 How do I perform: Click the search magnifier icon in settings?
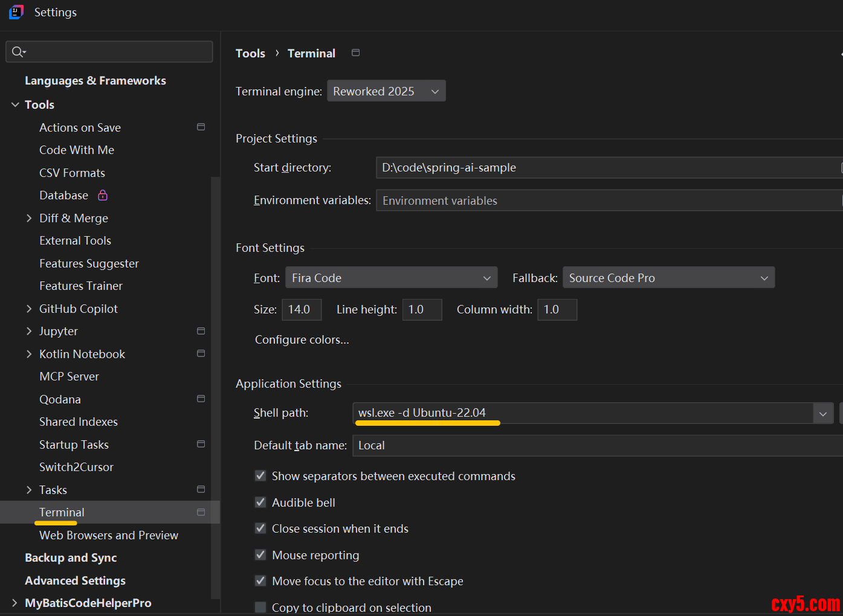tap(18, 52)
